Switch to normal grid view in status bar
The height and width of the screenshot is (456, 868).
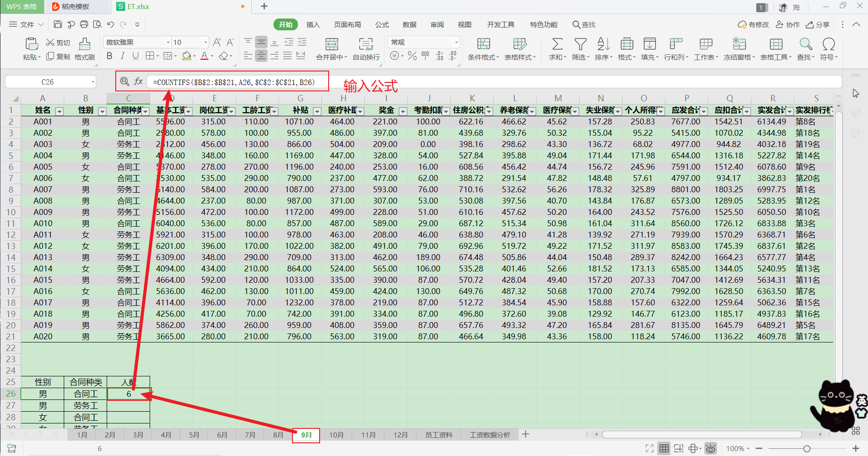click(x=664, y=448)
